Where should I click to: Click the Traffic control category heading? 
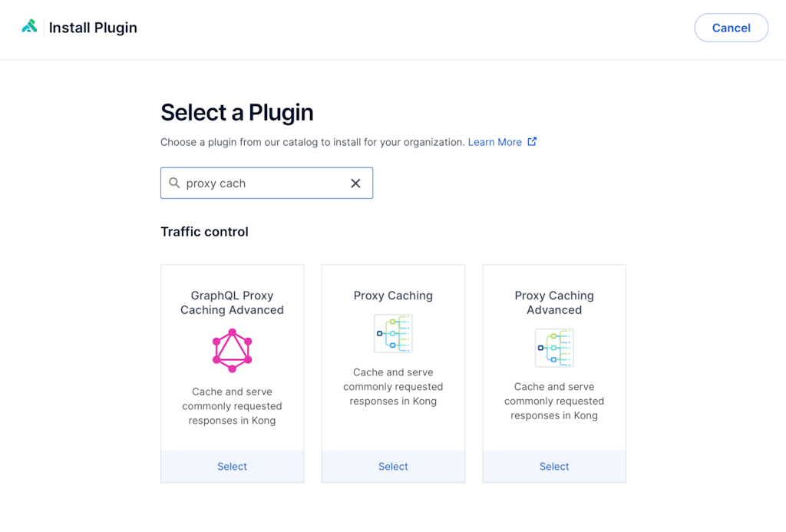(204, 232)
